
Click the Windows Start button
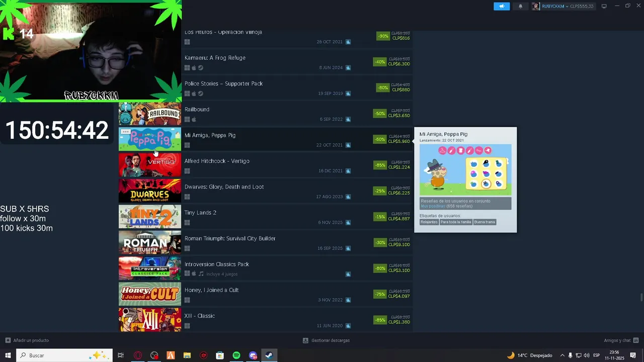(8, 355)
